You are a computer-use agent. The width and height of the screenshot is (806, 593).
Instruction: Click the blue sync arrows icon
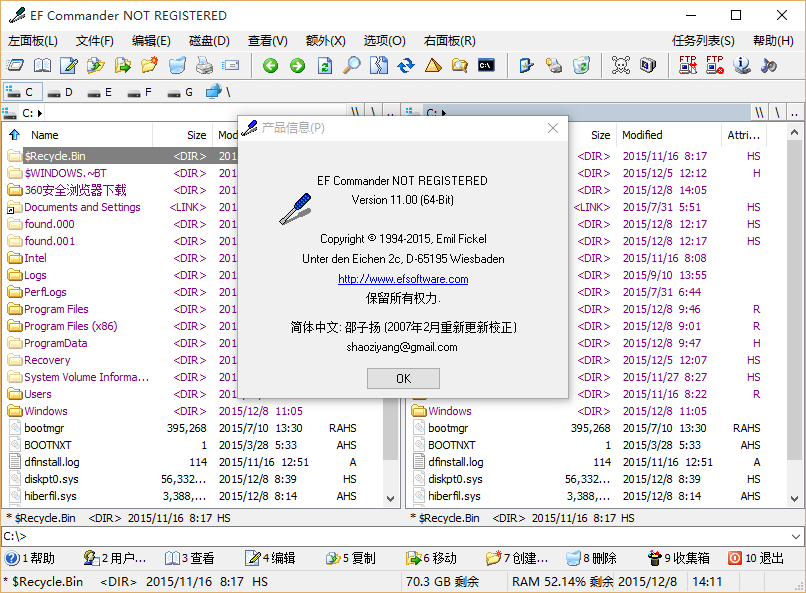(406, 66)
